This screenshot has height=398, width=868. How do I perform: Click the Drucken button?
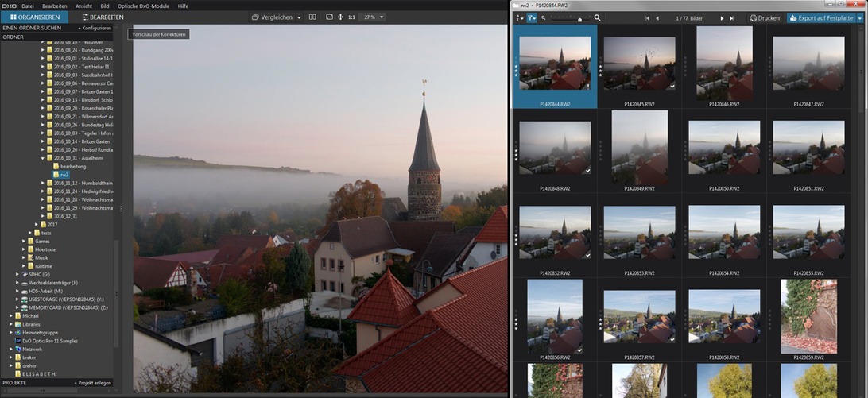(765, 17)
